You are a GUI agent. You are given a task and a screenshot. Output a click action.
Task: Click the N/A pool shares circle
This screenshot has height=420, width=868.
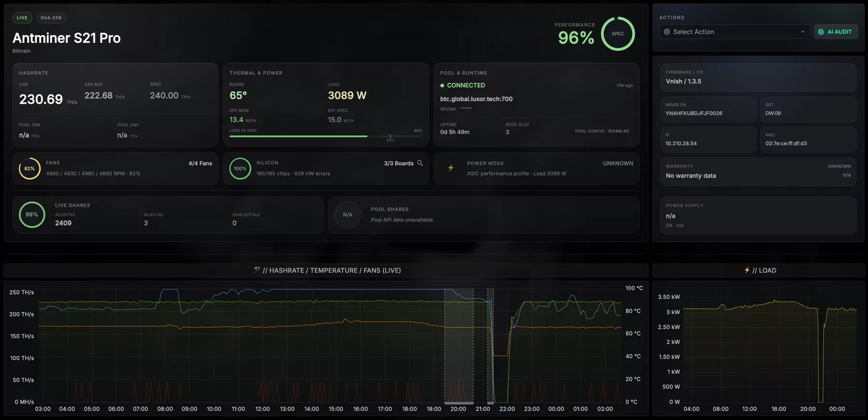[x=348, y=214]
